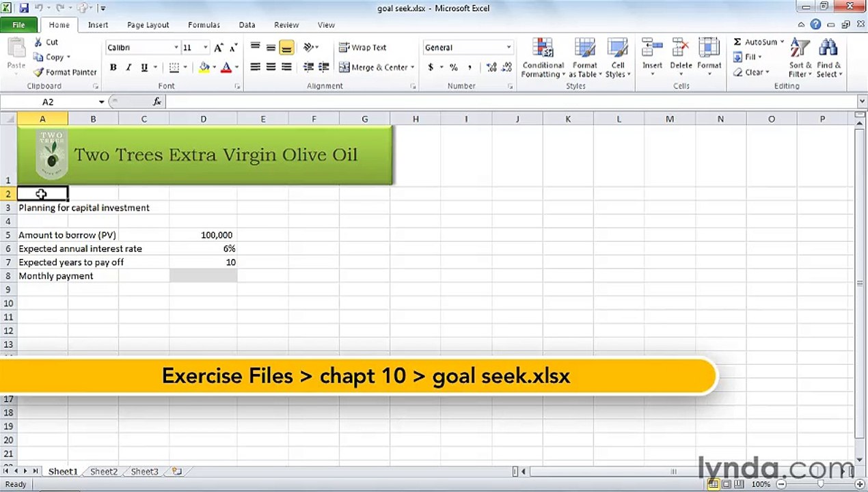
Task: Open the Borders dropdown arrow
Action: (185, 67)
